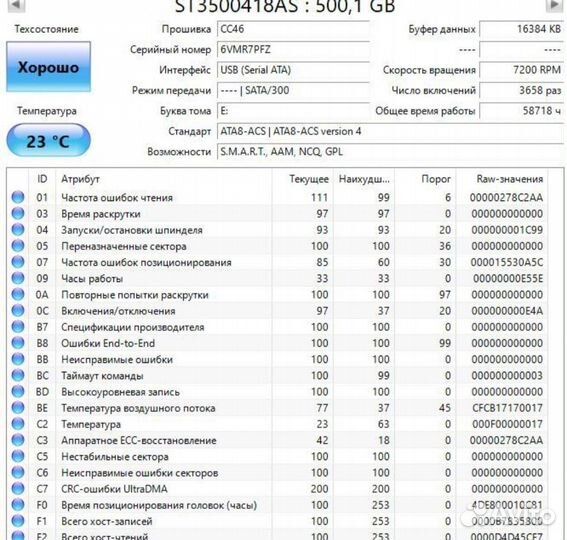Click raw value 000000000E4A of Включения/отключения
The height and width of the screenshot is (540, 567).
(507, 311)
